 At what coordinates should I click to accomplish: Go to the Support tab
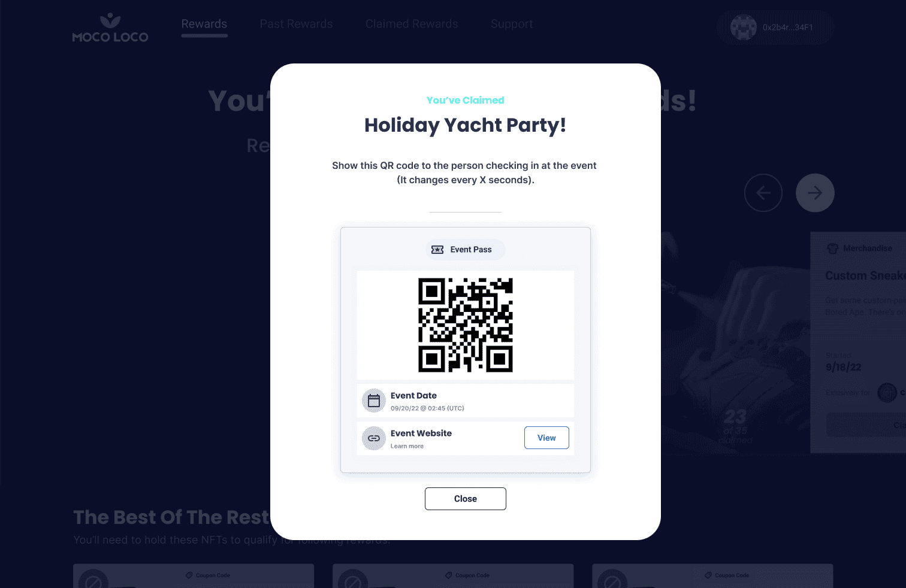click(512, 24)
